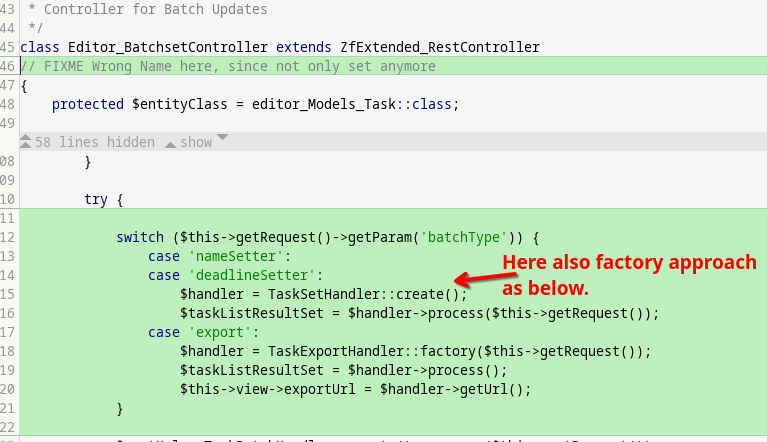Click the double-arrow expand-all icon beside '58 lines hidden'
767x442 pixels.
[25, 142]
